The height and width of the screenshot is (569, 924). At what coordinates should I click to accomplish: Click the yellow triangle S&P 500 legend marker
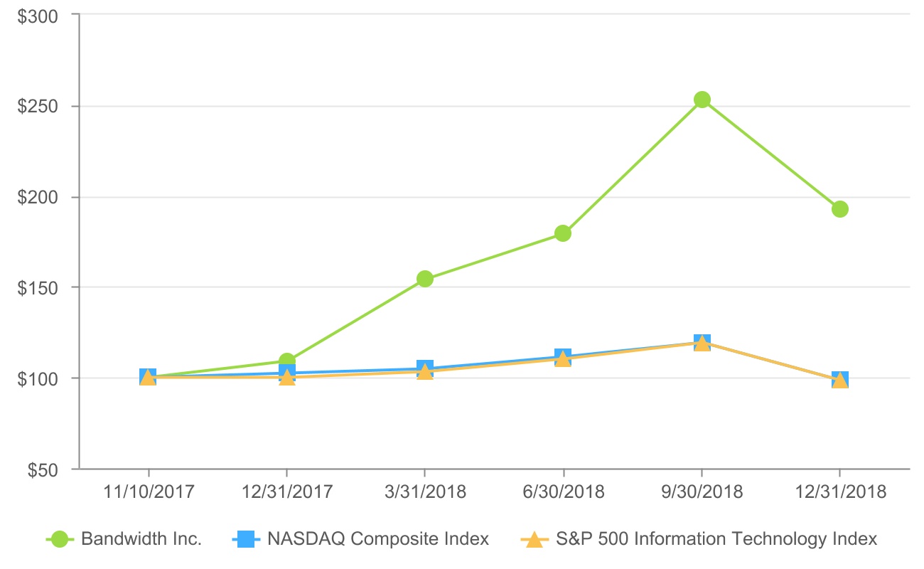pyautogui.click(x=531, y=539)
